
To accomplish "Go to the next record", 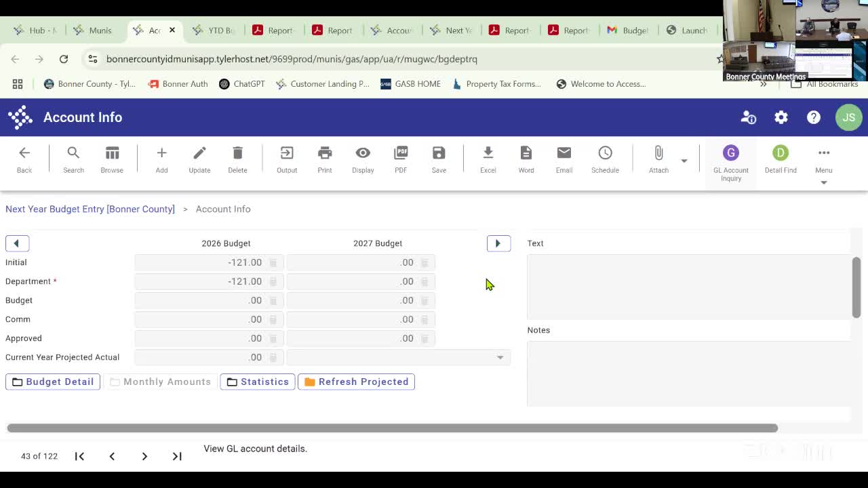I will [144, 456].
